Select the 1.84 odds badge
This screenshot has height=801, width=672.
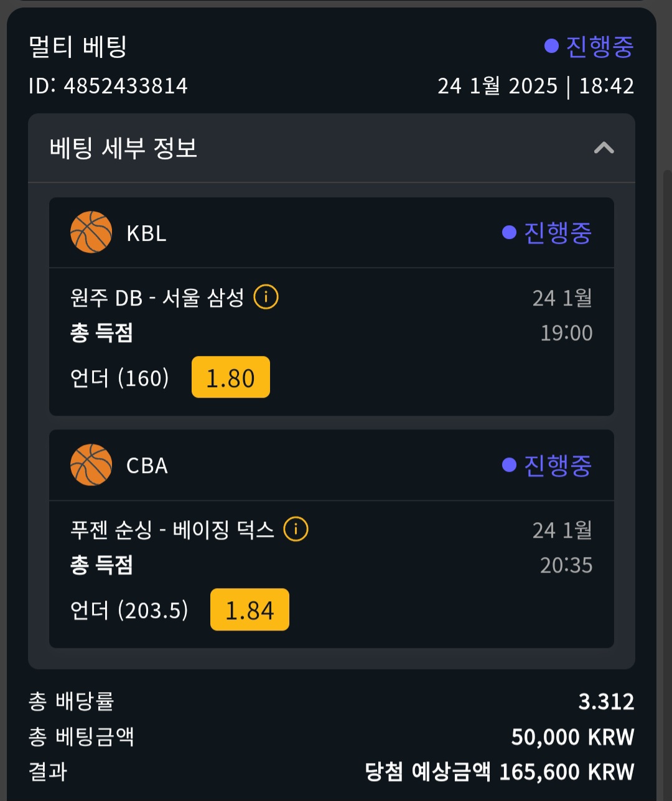(x=250, y=609)
